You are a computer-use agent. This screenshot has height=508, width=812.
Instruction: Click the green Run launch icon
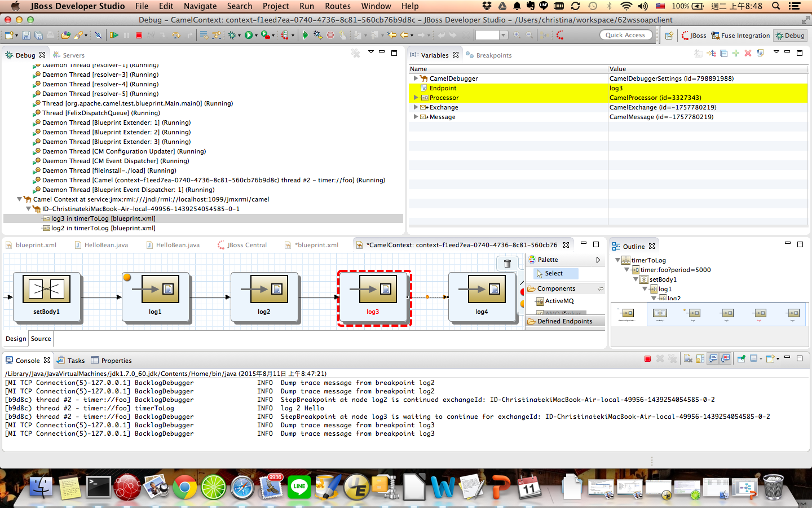click(x=248, y=35)
